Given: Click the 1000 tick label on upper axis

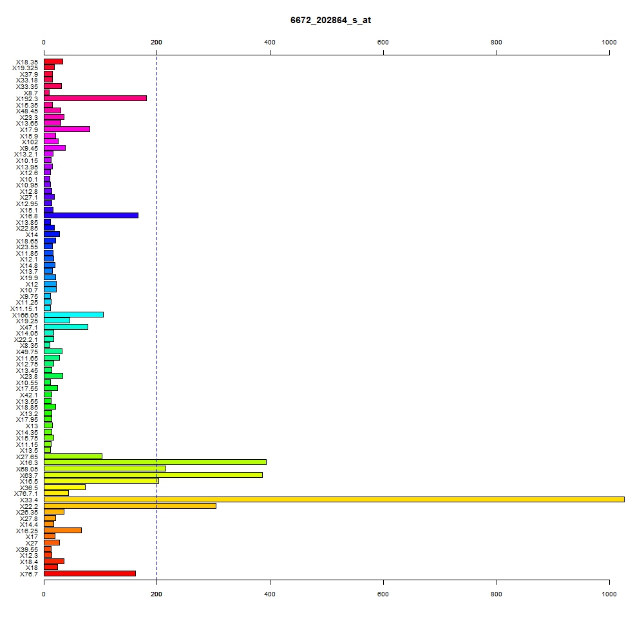Looking at the screenshot, I should (609, 43).
